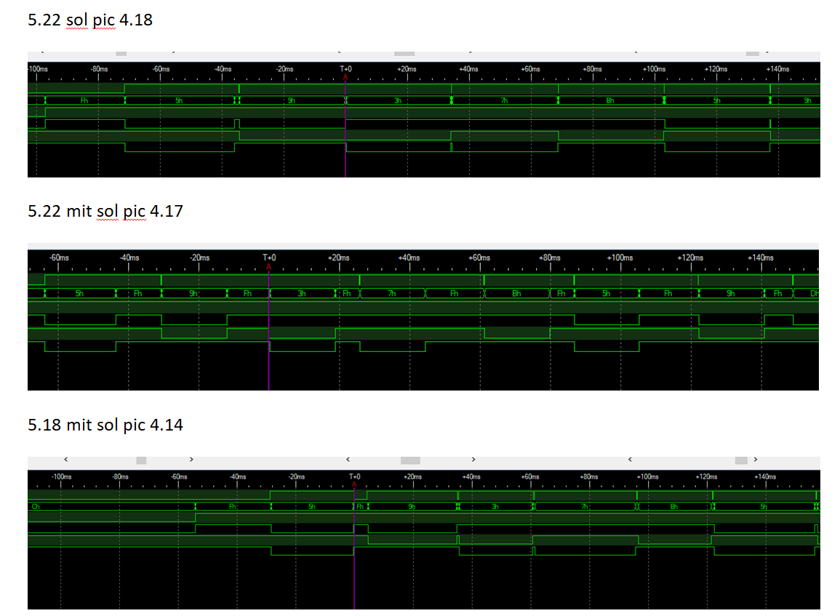Viewport: 840px width, 616px height.
Task: Select bus value Fh in pic 4.18 waveform
Action: tap(84, 100)
